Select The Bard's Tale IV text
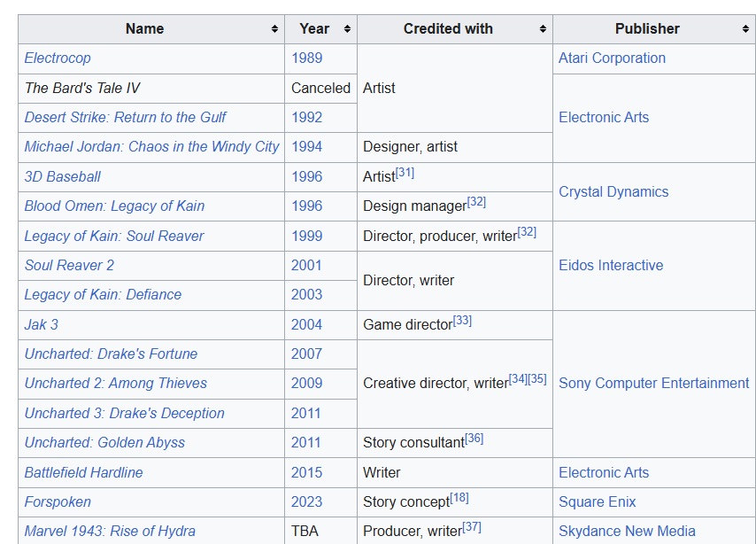756x544 pixels. click(x=82, y=88)
